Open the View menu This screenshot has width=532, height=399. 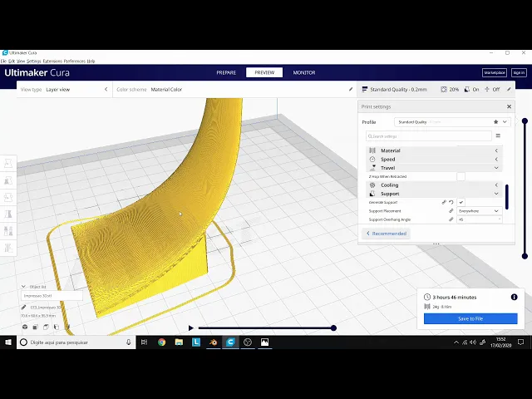[x=21, y=61]
